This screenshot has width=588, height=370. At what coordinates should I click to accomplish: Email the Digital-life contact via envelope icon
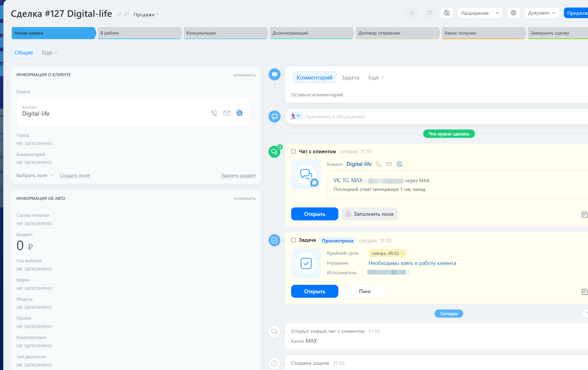(227, 113)
